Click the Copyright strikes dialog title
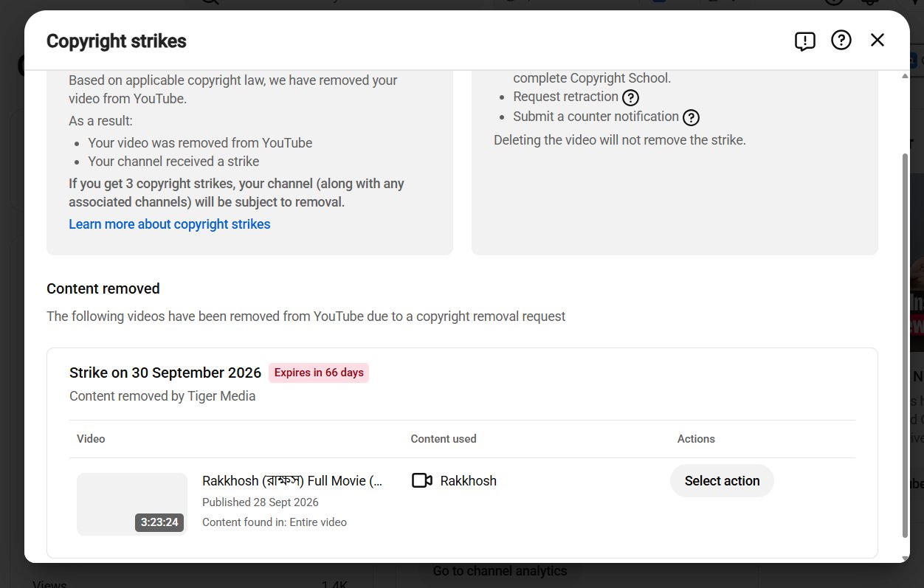This screenshot has height=588, width=924. (x=117, y=41)
